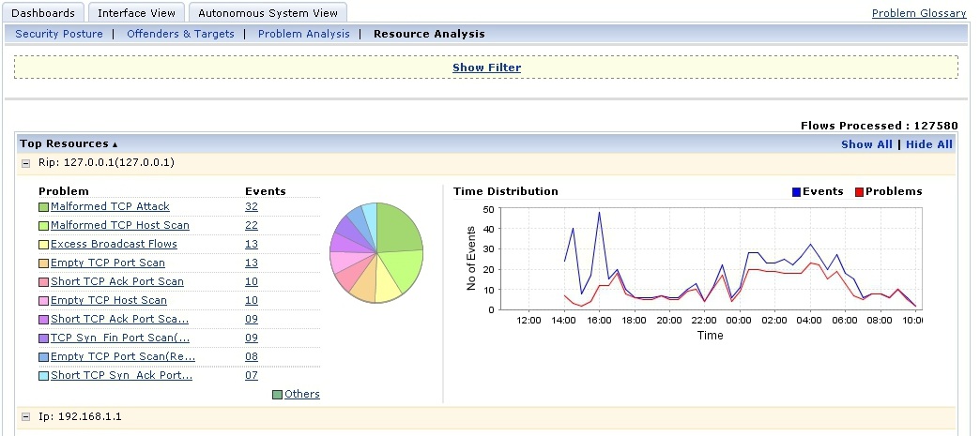The height and width of the screenshot is (436, 980).
Task: Open Malformed TCP Host Scan problem link
Action: [x=120, y=225]
